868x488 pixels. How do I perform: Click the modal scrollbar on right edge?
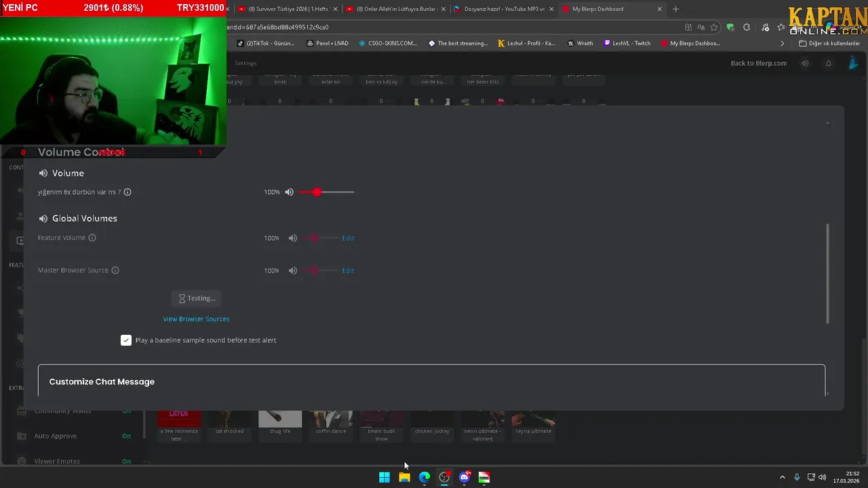[827, 274]
